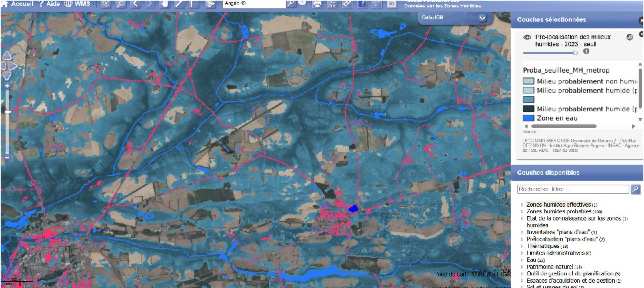Screen dimensions: 644x288
Task: Click the print map icon
Action: click(317, 4)
